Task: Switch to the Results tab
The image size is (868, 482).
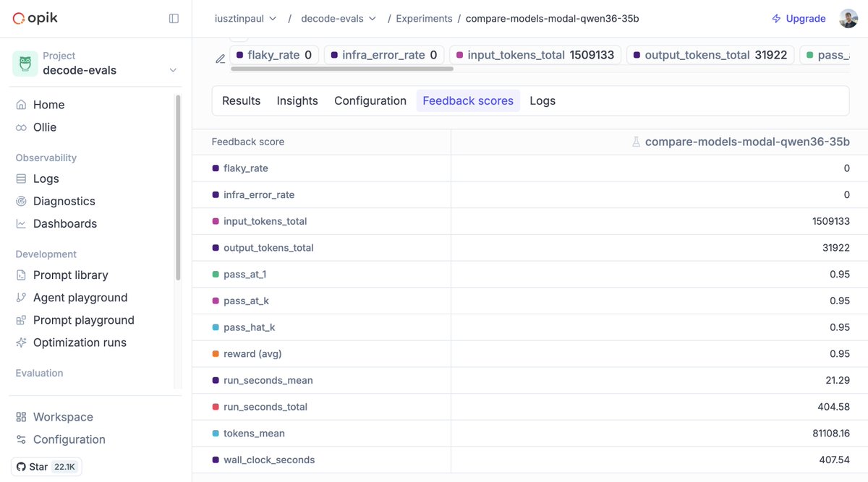Action: coord(241,101)
